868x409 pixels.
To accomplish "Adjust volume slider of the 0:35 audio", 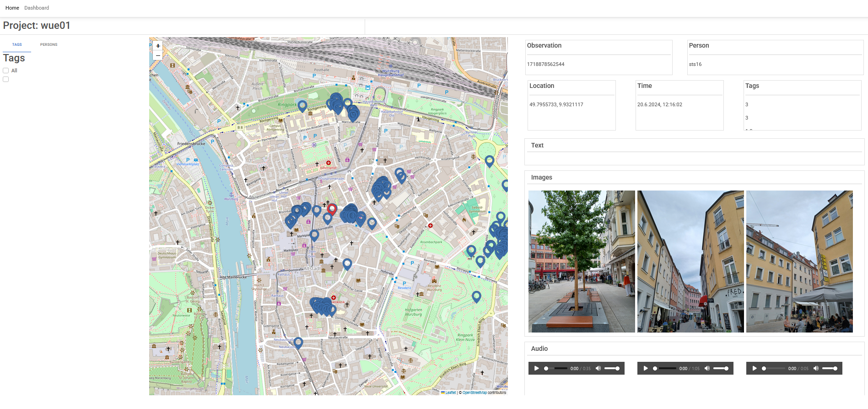I will tap(612, 368).
